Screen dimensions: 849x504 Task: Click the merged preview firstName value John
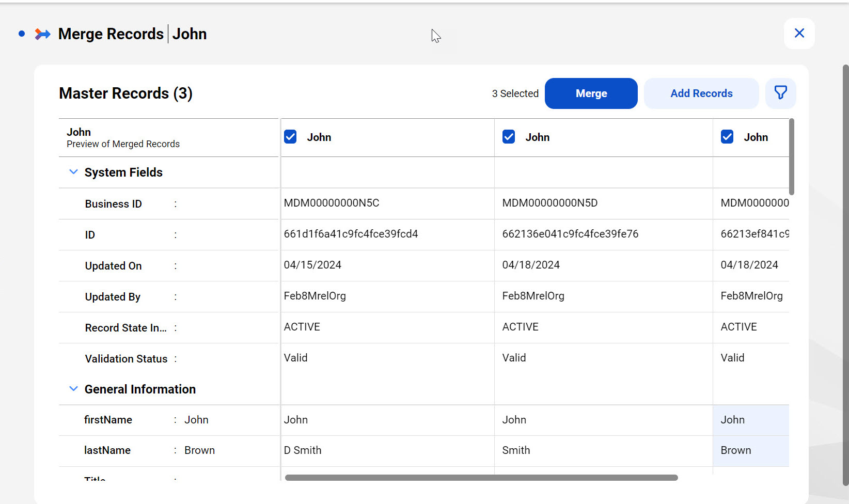click(196, 420)
